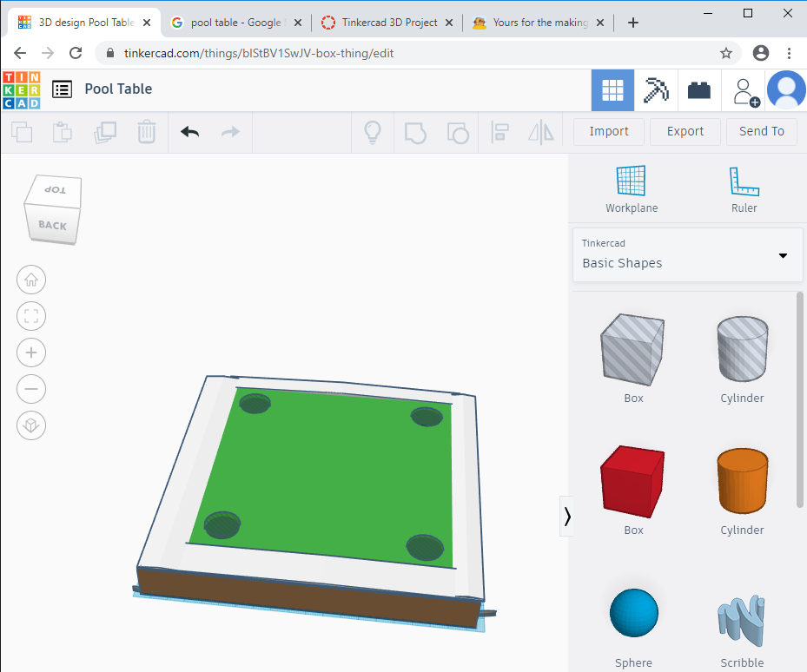Click the Delete trash icon
807x672 pixels.
click(x=147, y=132)
